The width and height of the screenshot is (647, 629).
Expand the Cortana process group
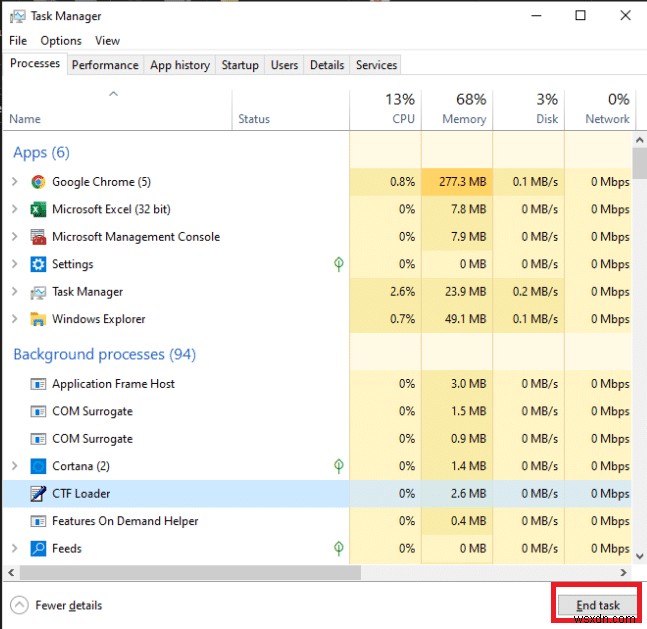(14, 466)
